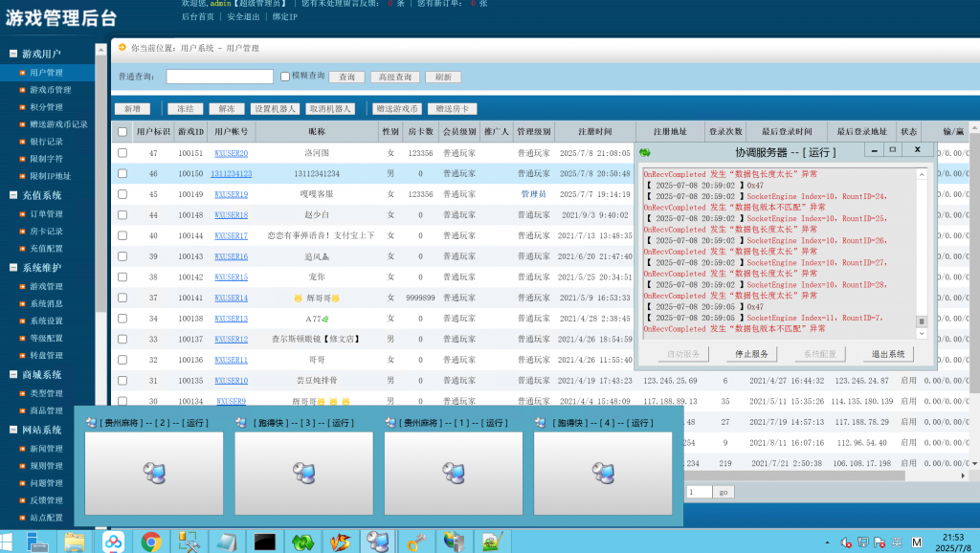Select 订单管理 from the sidebar menu
The image size is (980, 553).
46,213
